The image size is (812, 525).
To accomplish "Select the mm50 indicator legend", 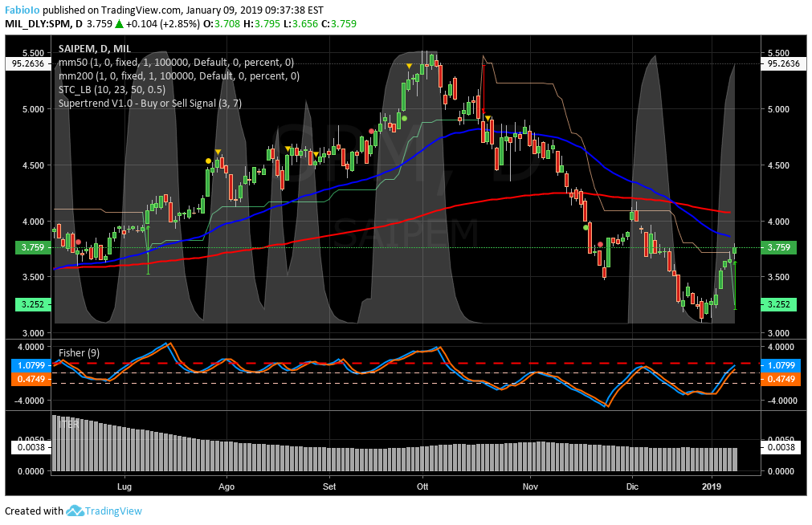I will (x=176, y=63).
